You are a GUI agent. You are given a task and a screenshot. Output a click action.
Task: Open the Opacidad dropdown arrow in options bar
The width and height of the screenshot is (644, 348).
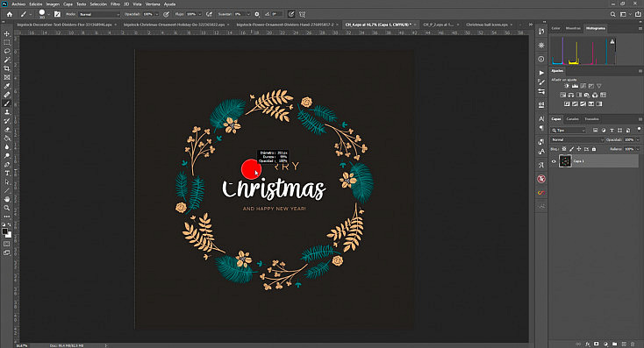(156, 14)
